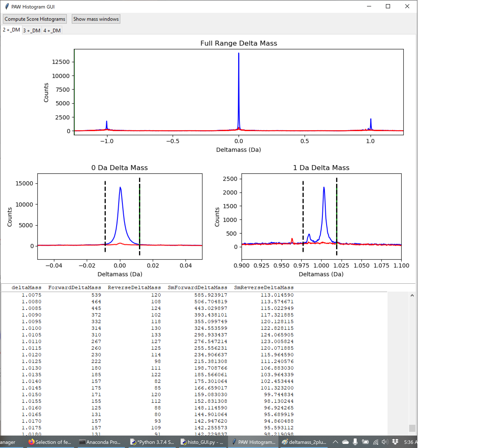Select the ForwardDeltaMass column header
Screen dimensions: 478x448
(x=74, y=287)
